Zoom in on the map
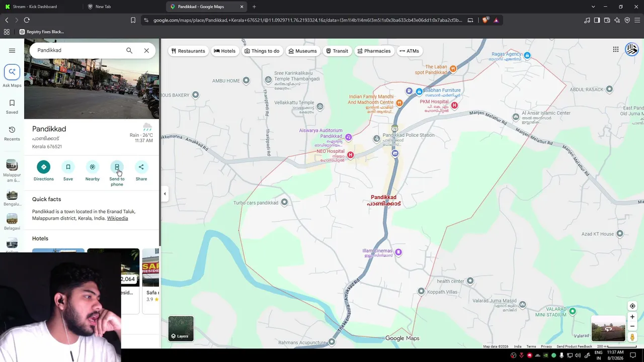The width and height of the screenshot is (644, 362). coord(632,317)
